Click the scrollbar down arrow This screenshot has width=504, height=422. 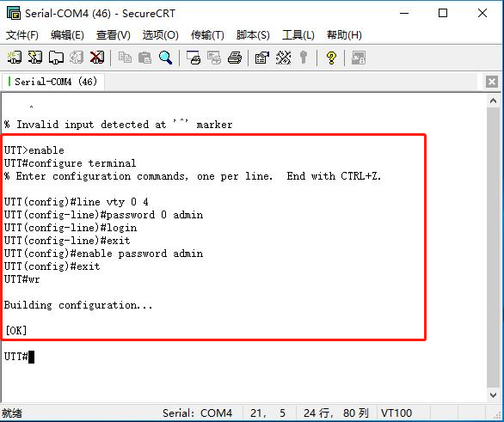(x=493, y=395)
